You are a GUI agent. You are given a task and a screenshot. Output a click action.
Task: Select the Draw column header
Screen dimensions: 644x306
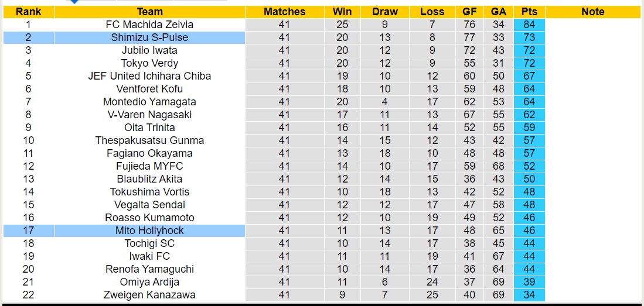pyautogui.click(x=385, y=12)
